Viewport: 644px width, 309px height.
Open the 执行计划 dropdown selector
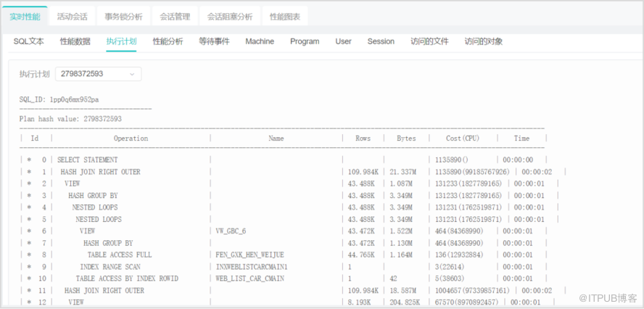97,73
